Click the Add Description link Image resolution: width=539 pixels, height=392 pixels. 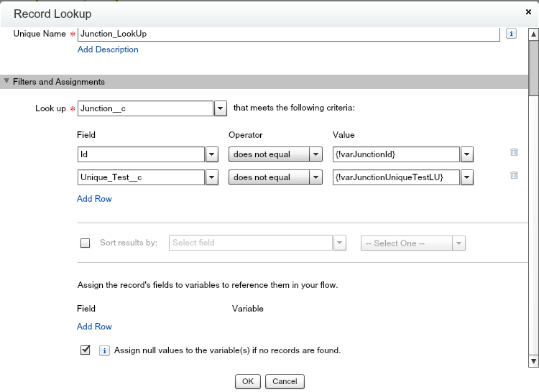click(108, 50)
